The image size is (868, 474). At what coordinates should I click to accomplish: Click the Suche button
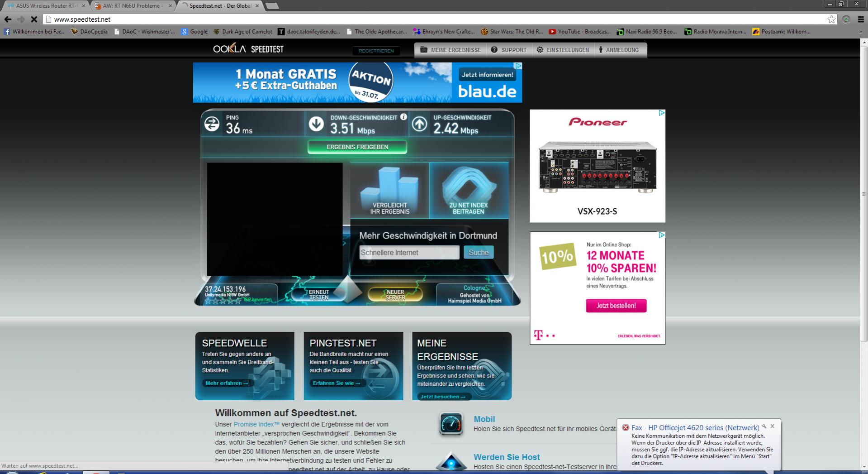pyautogui.click(x=479, y=253)
